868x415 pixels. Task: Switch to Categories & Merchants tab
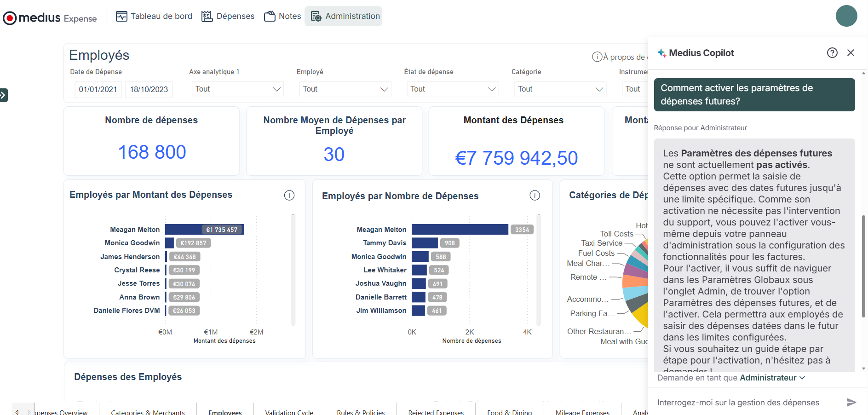[x=148, y=412]
